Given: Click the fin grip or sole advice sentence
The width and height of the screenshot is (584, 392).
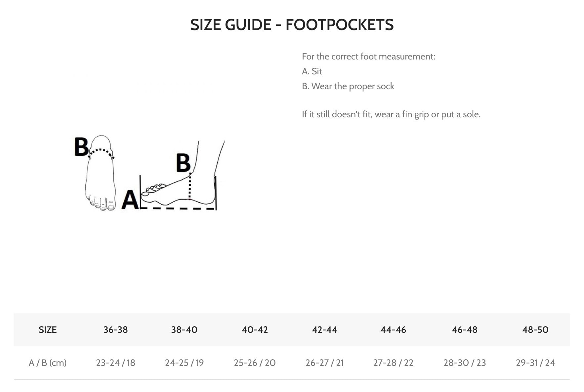Looking at the screenshot, I should (391, 114).
